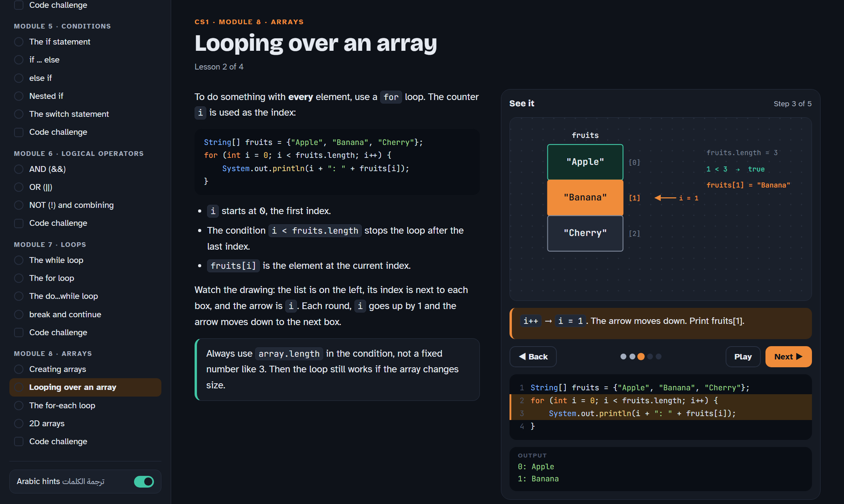Start animation with the Play button
Image resolution: width=844 pixels, height=504 pixels.
743,357
